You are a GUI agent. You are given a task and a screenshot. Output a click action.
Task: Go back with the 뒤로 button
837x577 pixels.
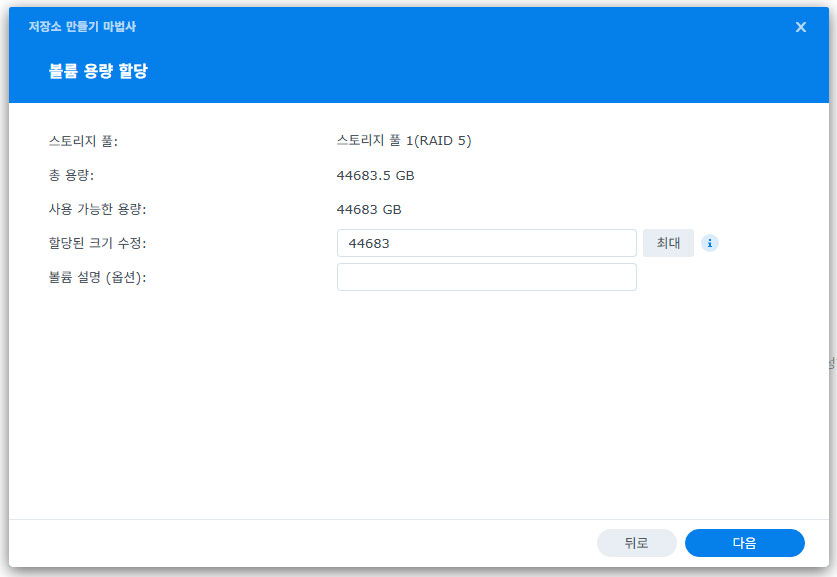[x=636, y=542]
